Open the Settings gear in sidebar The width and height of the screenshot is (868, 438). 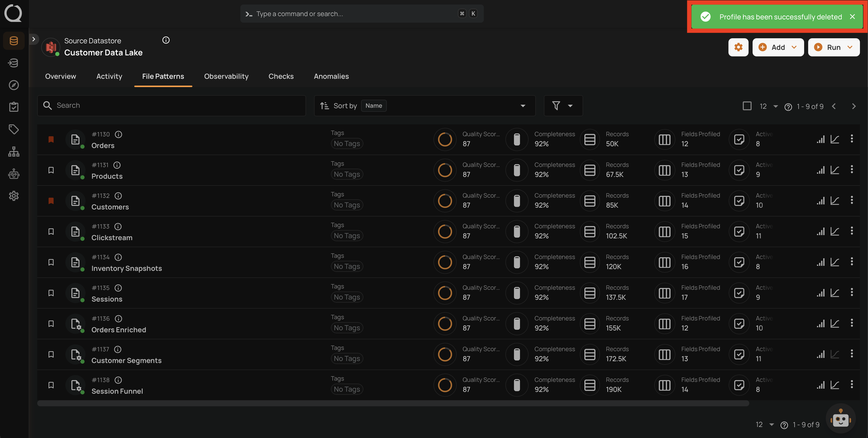(x=14, y=196)
